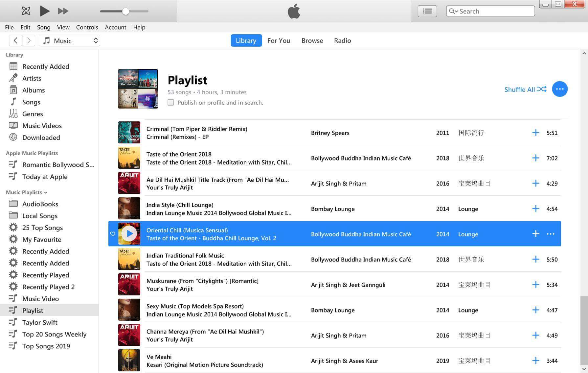Enable Publish on profile and in search
The width and height of the screenshot is (588, 373).
(170, 102)
